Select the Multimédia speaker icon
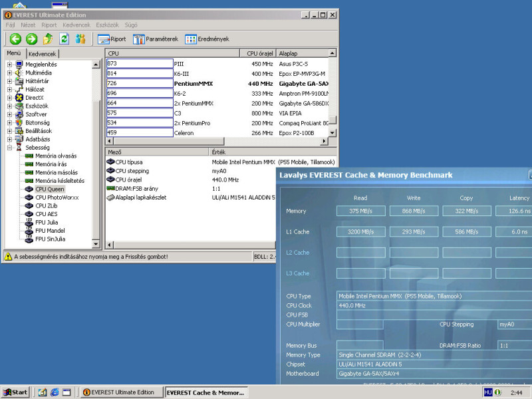Screen dimensions: 532x399 (x=19, y=72)
